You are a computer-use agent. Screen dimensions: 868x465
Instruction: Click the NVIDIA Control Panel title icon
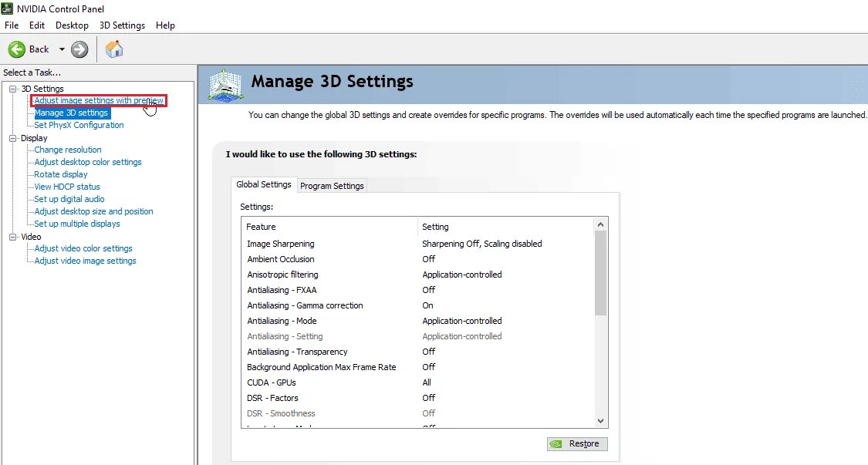coord(7,8)
